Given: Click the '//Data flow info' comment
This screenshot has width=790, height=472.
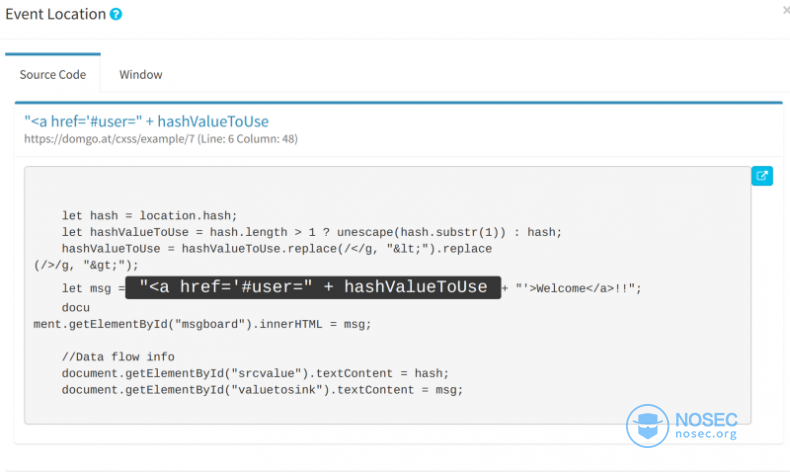Looking at the screenshot, I should pyautogui.click(x=118, y=357).
